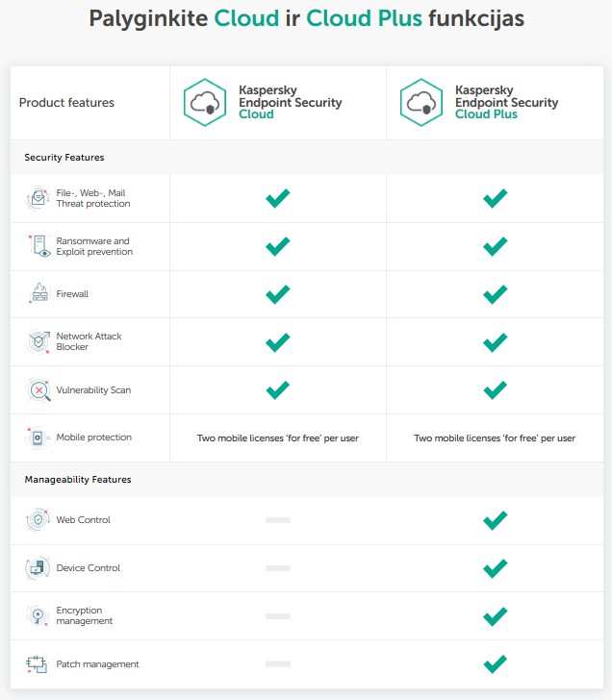
Task: Click Cloud Plus checkmark for Encryption management
Action: 495,616
